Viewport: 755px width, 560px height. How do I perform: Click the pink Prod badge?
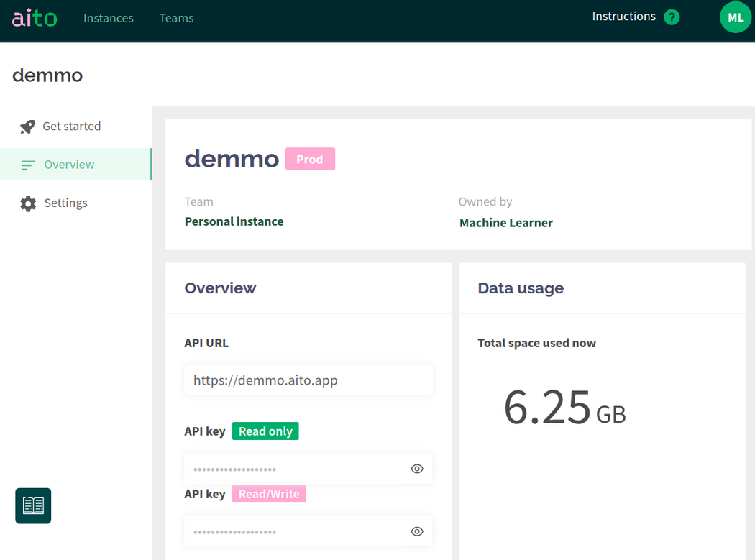click(310, 160)
